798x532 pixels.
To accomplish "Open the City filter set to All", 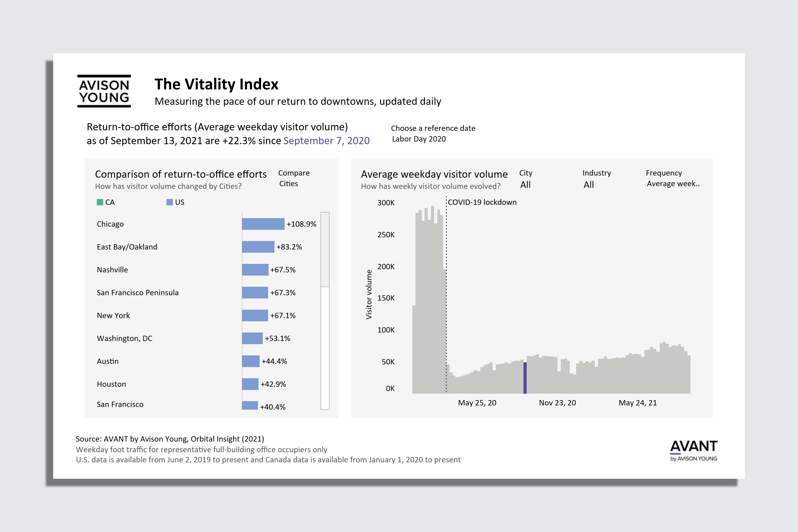I will (x=525, y=185).
